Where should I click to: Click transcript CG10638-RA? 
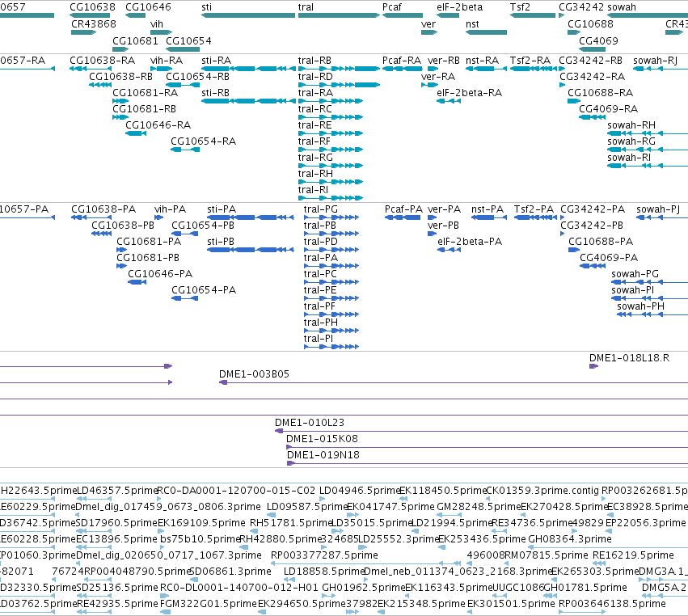click(91, 69)
